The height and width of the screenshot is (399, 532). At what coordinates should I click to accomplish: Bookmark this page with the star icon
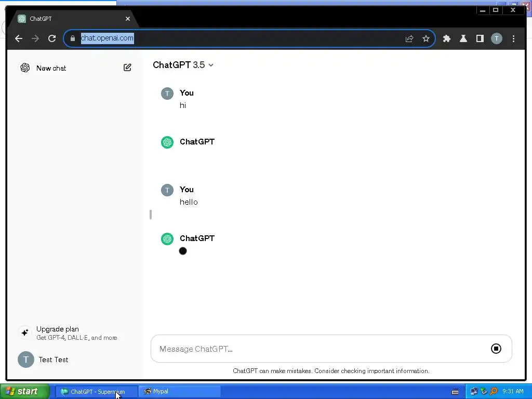(426, 38)
